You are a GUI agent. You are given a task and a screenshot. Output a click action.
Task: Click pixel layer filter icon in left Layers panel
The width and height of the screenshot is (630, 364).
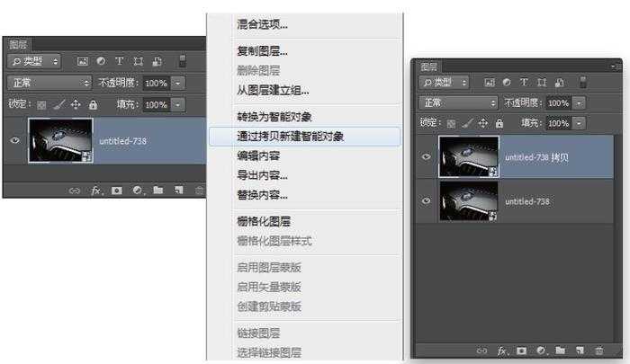pyautogui.click(x=83, y=61)
